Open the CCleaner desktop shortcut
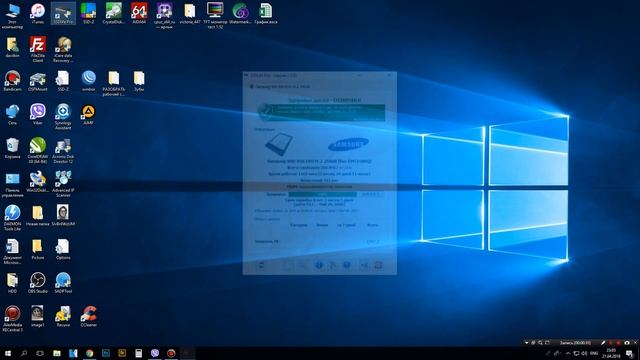This screenshot has width=640, height=360. pos(89,317)
